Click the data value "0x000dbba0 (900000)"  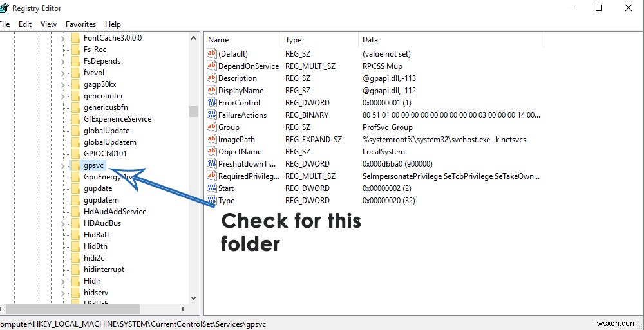(x=397, y=164)
